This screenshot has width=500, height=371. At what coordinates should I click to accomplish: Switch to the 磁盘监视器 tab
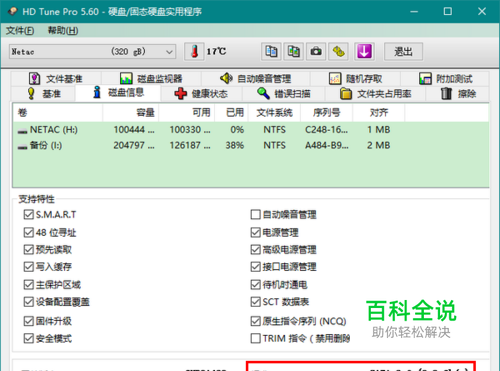[x=151, y=79]
